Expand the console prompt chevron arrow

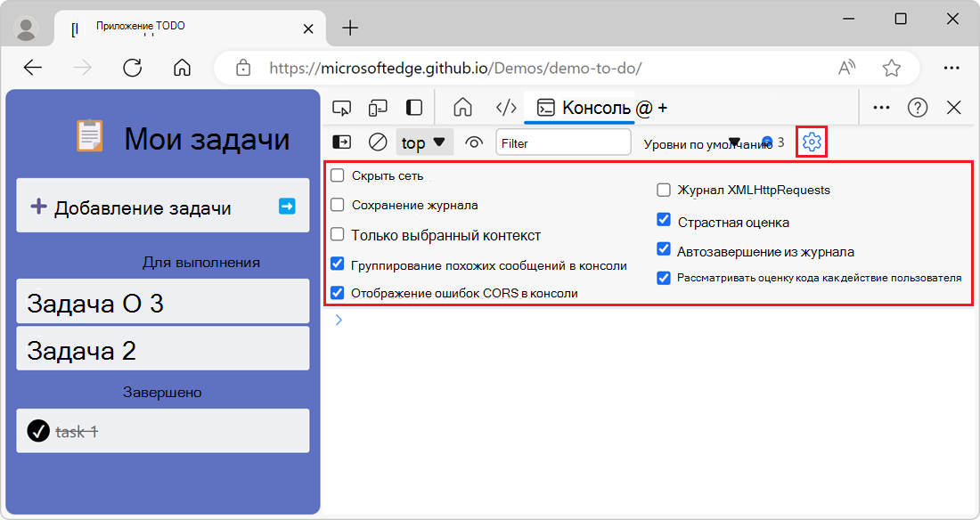click(x=338, y=320)
